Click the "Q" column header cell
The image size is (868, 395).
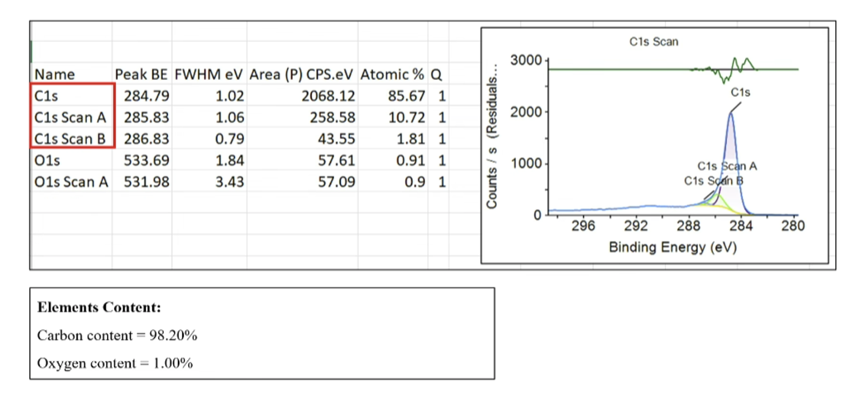point(436,75)
